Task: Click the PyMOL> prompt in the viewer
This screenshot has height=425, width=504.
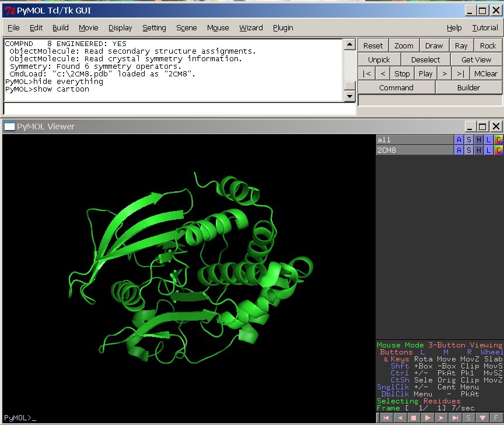Action: pos(17,417)
